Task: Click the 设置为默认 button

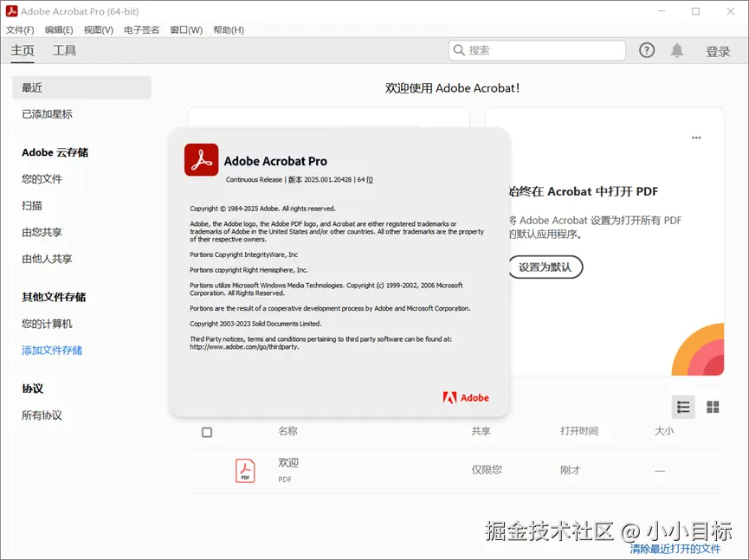Action: click(545, 267)
